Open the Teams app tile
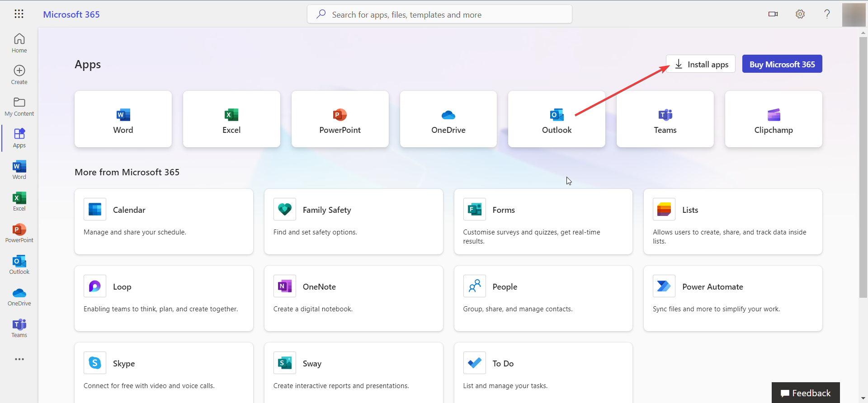 coord(665,119)
